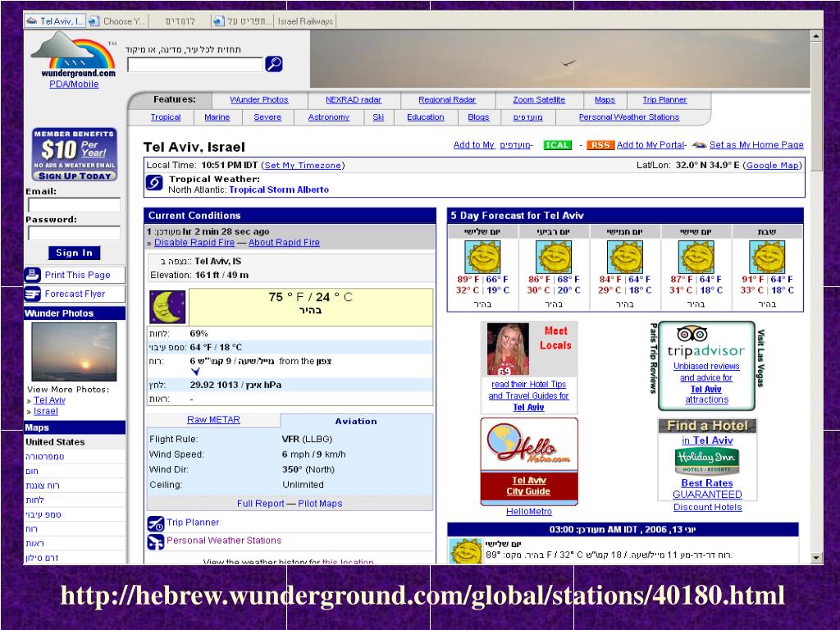Click the Print This Page printer icon
This screenshot has height=630, width=840.
pyautogui.click(x=32, y=275)
